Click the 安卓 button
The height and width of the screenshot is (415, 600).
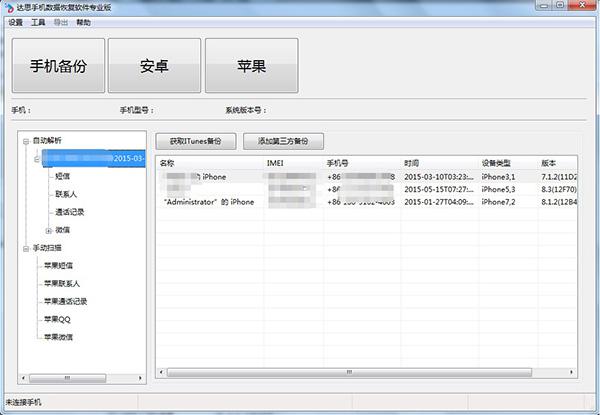(154, 65)
